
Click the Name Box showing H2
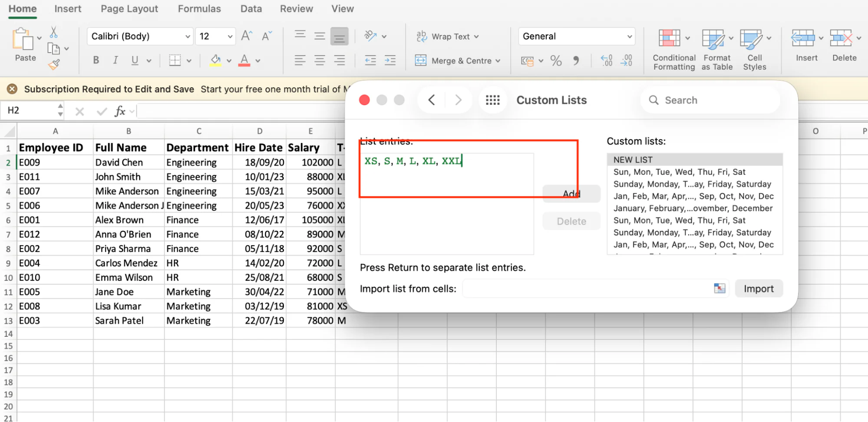click(29, 110)
